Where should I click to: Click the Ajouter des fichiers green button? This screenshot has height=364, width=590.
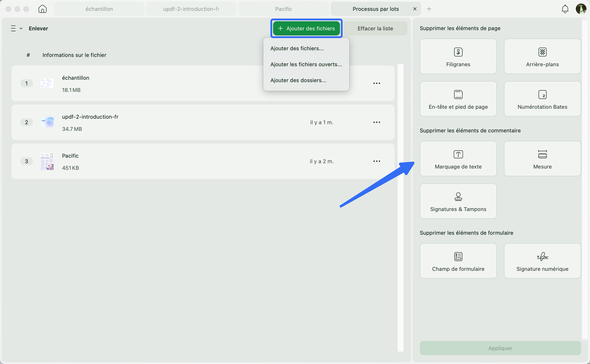306,28
